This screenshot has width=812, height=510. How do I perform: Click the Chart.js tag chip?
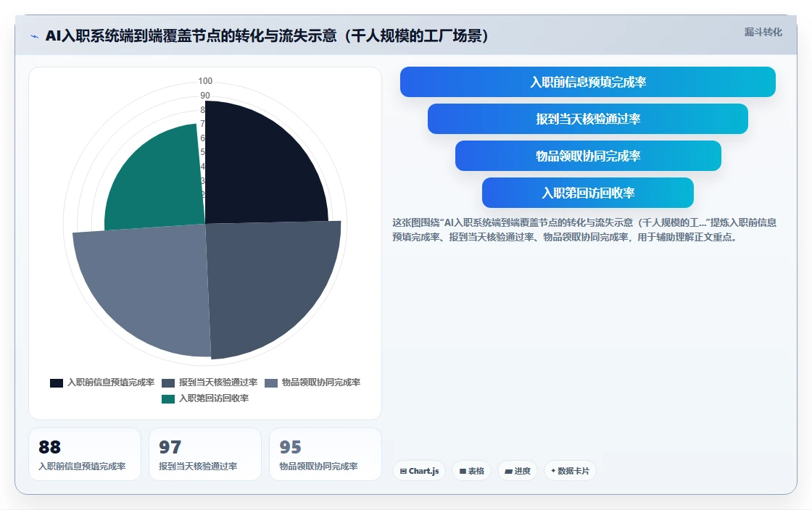pos(419,471)
